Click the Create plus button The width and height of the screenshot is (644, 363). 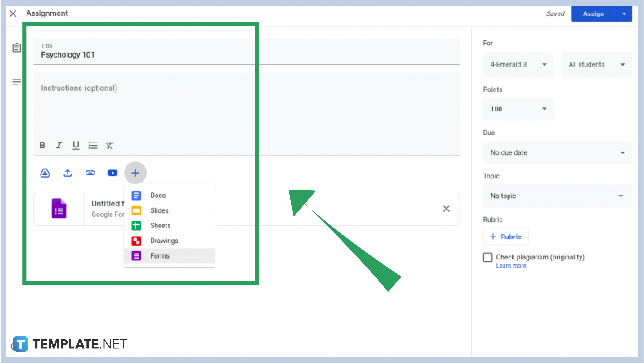click(135, 173)
